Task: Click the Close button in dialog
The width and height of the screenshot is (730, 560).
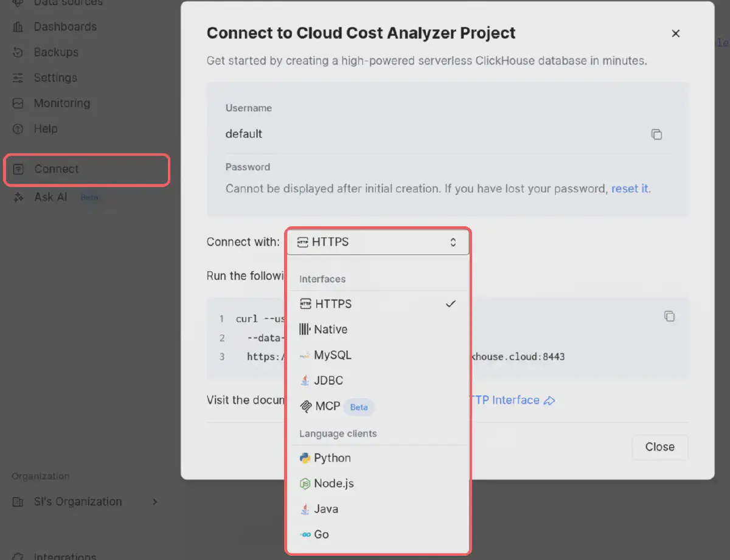Action: pos(660,447)
